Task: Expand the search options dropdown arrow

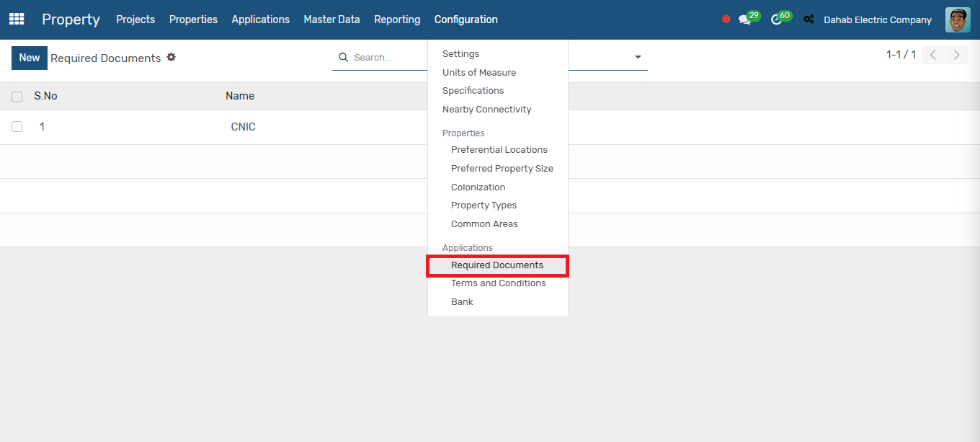Action: click(x=638, y=57)
